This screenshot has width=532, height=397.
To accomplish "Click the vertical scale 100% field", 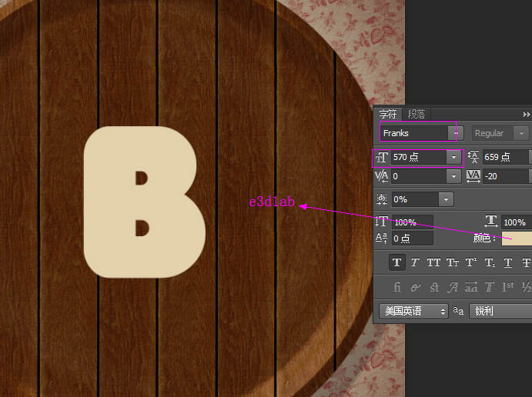I will [412, 222].
